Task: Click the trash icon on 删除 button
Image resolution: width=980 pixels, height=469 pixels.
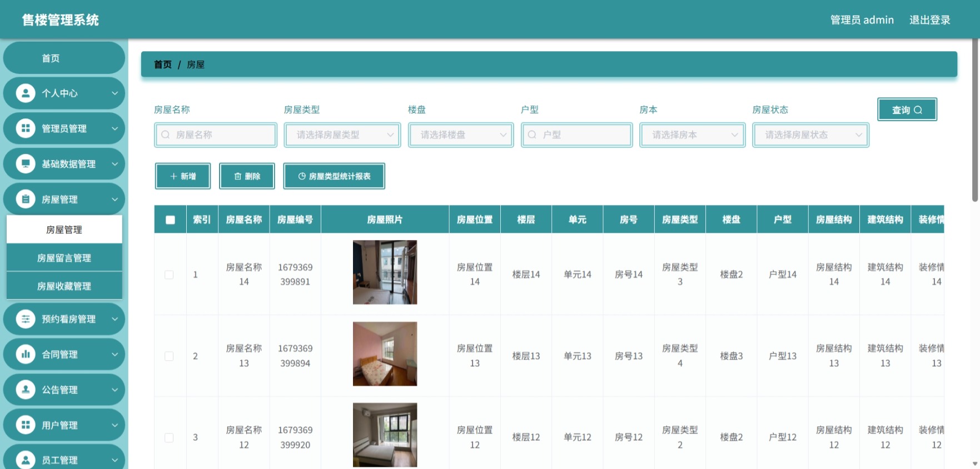Action: [238, 176]
